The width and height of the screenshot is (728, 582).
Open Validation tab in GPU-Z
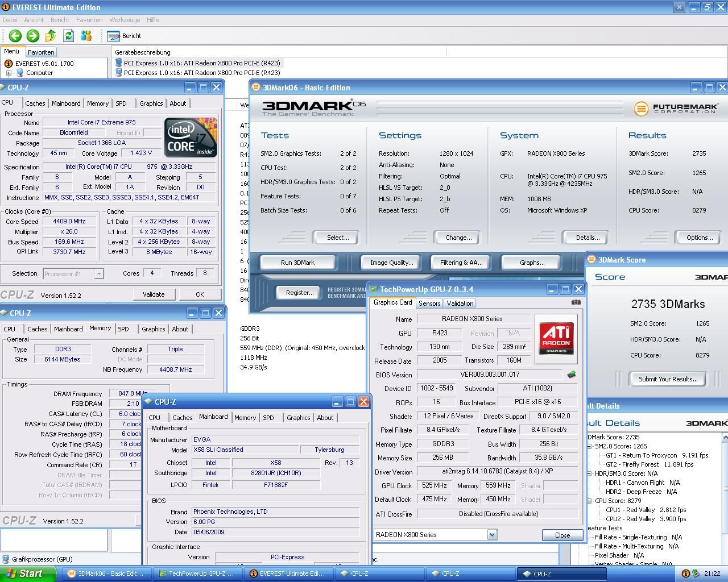click(x=460, y=304)
